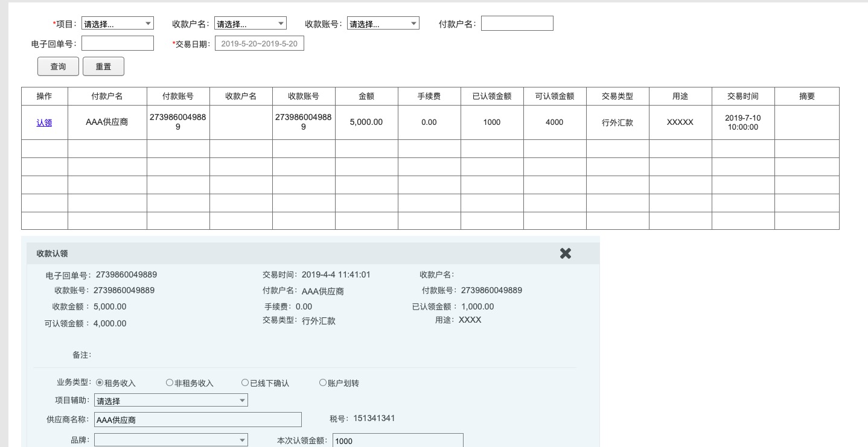This screenshot has width=868, height=447.
Task: Click the 操作 column header
Action: [x=44, y=97]
